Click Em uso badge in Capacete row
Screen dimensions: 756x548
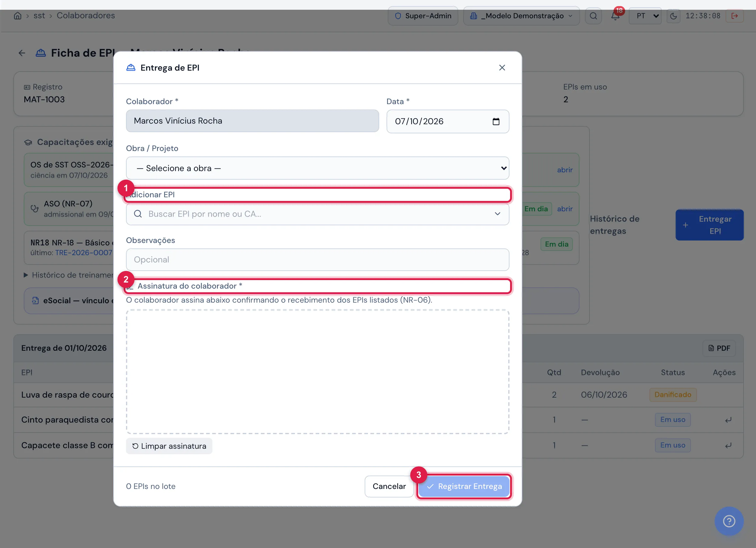click(x=673, y=445)
